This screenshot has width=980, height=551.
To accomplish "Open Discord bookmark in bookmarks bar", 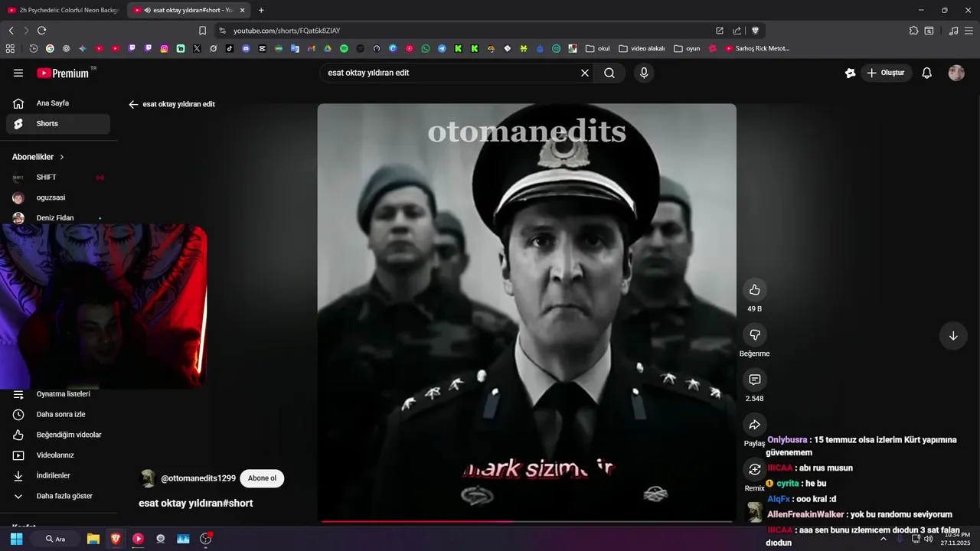I will [x=246, y=48].
